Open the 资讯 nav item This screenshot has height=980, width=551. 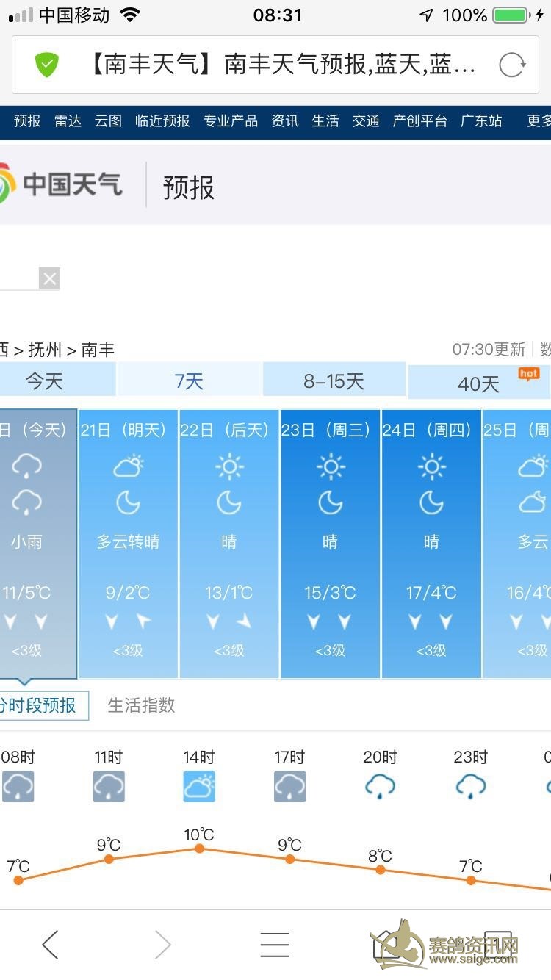[x=285, y=121]
